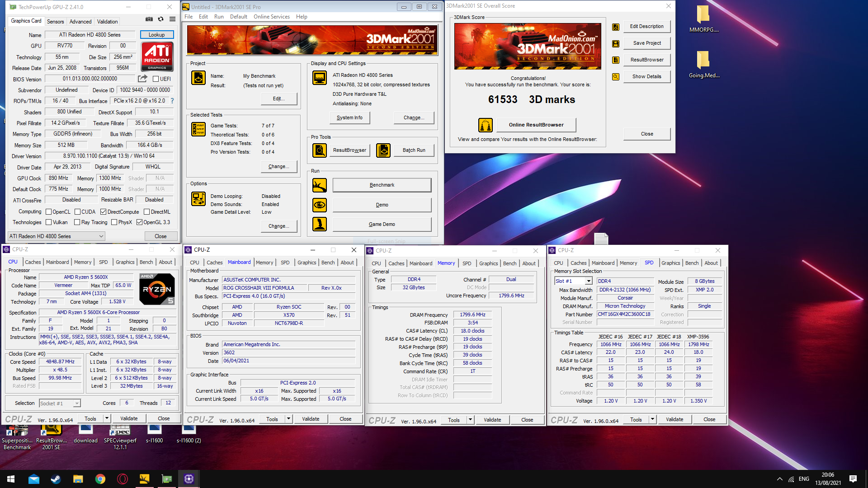The width and height of the screenshot is (868, 488).
Task: Click the GPU-Z screenshot camera icon
Action: pos(149,19)
